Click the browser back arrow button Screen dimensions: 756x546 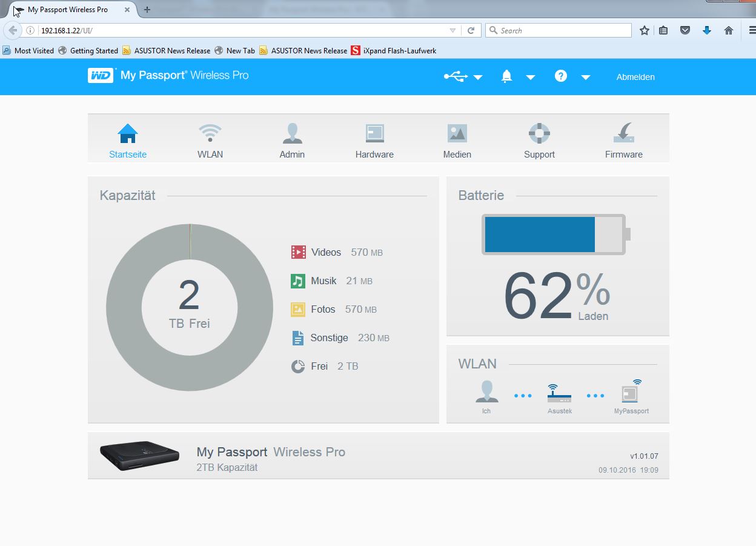(x=13, y=30)
